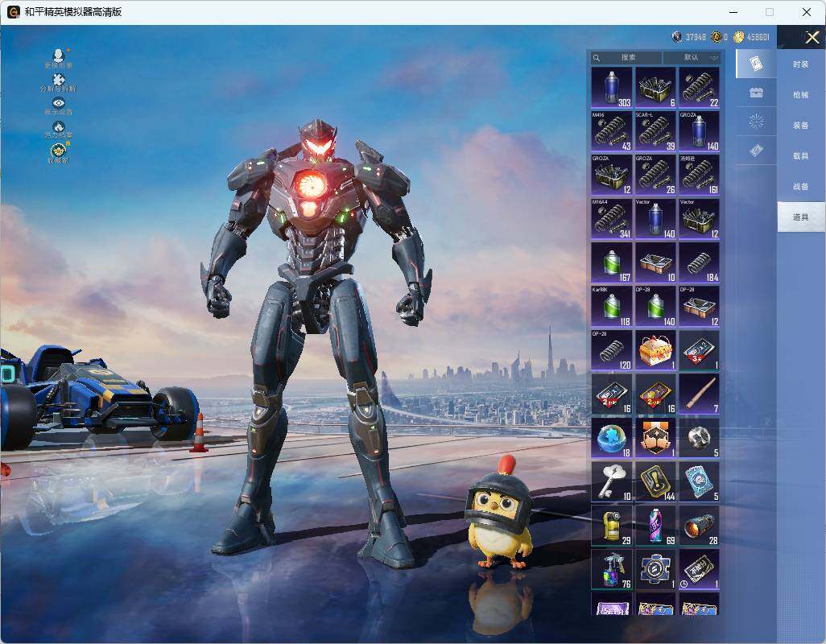This screenshot has width=826, height=644.
Task: Open the 分解与拆解 puzzle-piece icon
Action: pos(59,79)
